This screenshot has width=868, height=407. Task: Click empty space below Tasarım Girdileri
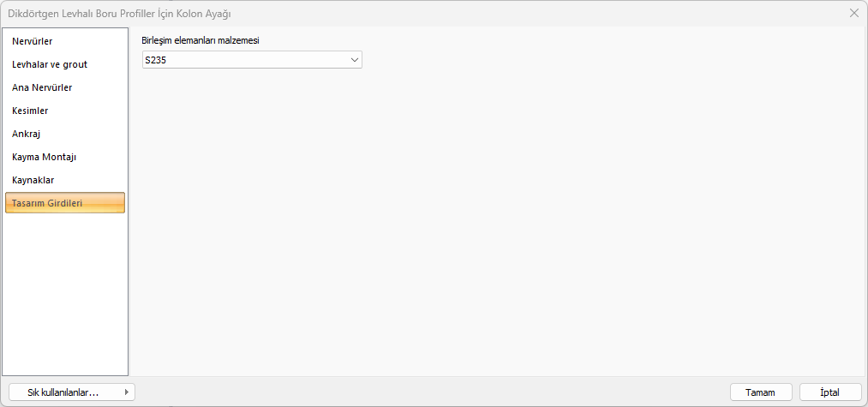coord(65,291)
